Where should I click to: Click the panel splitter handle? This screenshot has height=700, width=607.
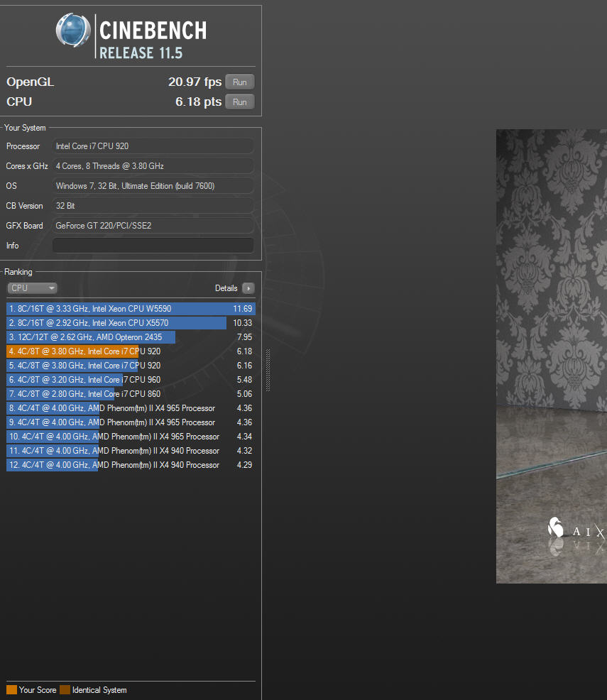268,370
